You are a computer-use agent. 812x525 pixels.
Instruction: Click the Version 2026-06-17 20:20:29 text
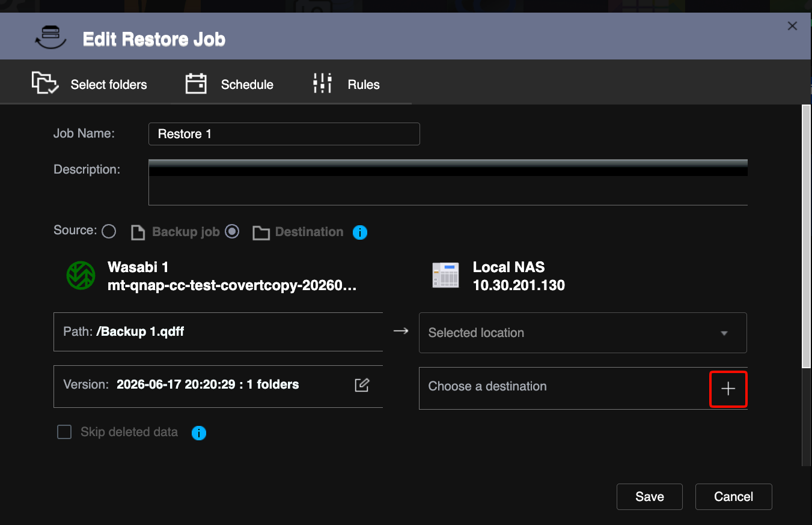(x=207, y=384)
